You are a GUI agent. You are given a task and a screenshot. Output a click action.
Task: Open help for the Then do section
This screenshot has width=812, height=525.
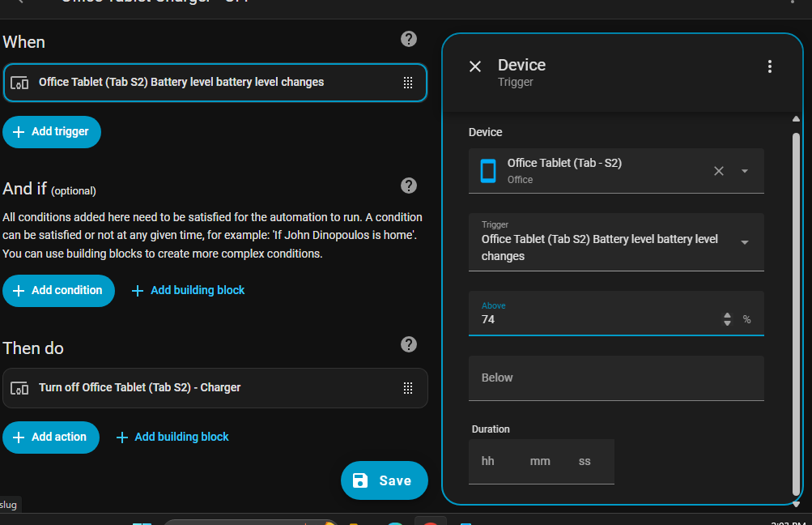pyautogui.click(x=409, y=344)
